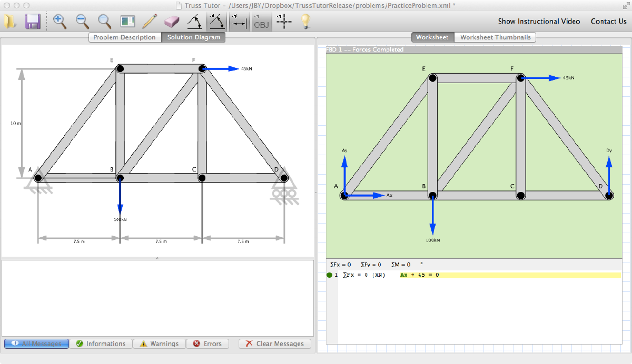632x364 pixels.
Task: Select the single force arrow tool
Action: point(194,22)
